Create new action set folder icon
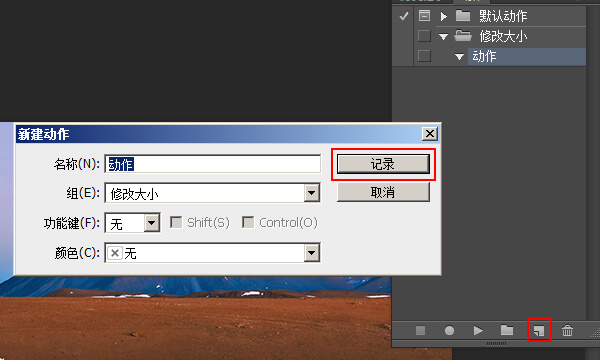The height and width of the screenshot is (360, 600). 507,330
